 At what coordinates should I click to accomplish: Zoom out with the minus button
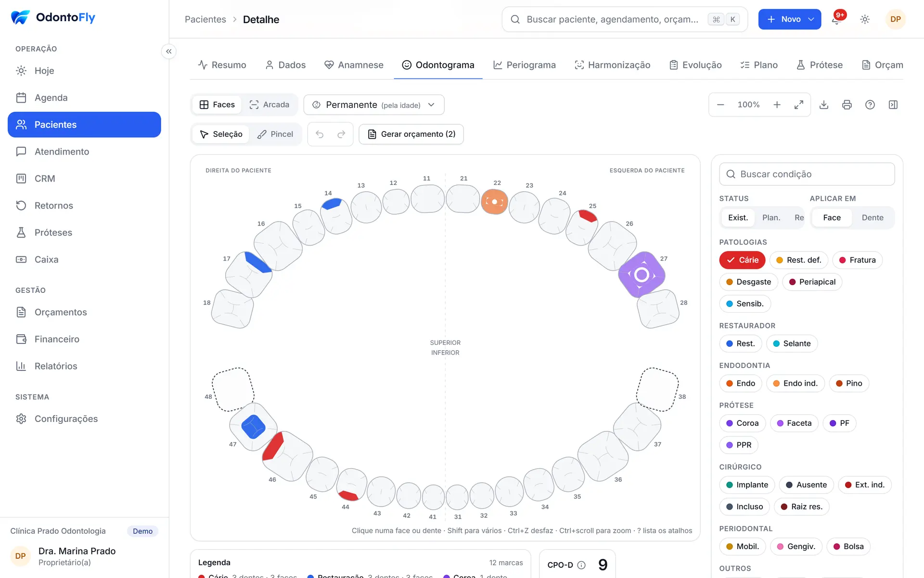click(720, 105)
